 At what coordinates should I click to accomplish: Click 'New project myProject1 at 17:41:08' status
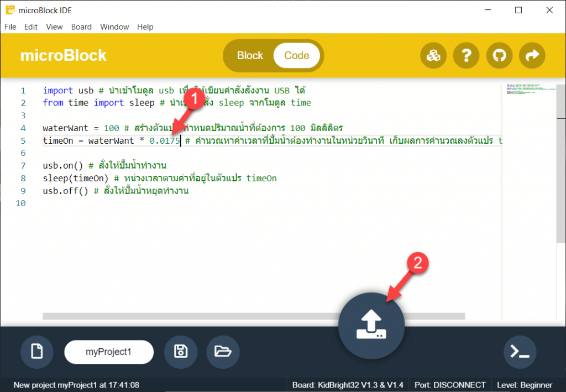[76, 385]
